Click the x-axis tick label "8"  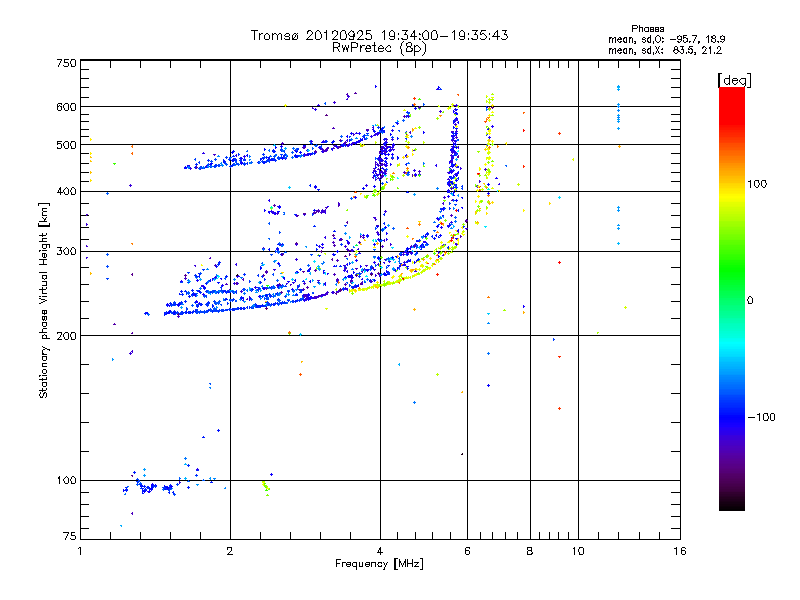pyautogui.click(x=530, y=551)
